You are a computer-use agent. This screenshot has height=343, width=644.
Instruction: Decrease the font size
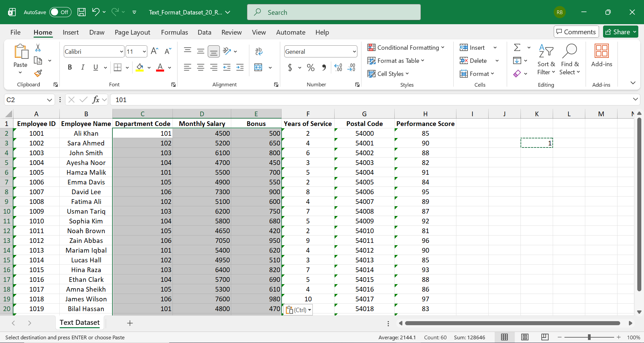(x=168, y=51)
